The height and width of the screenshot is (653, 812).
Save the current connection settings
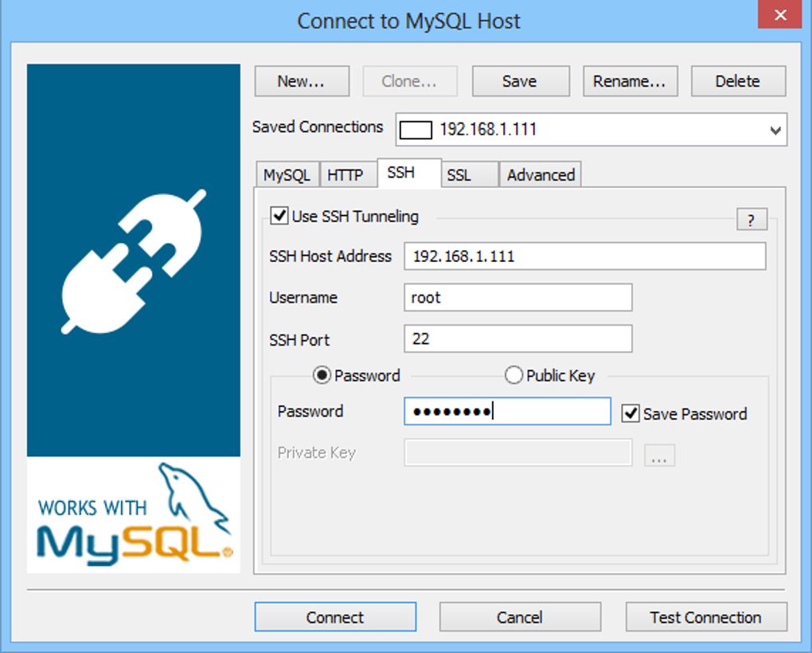click(520, 80)
